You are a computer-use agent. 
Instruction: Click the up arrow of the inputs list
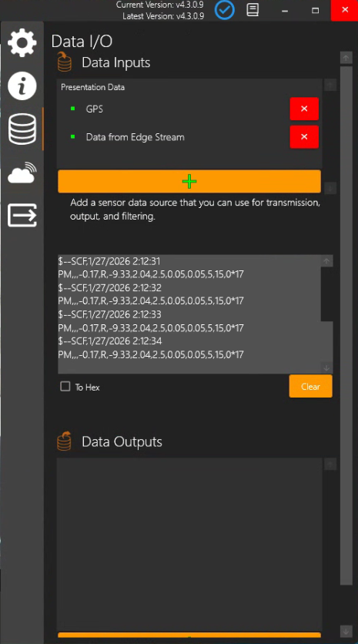330,85
